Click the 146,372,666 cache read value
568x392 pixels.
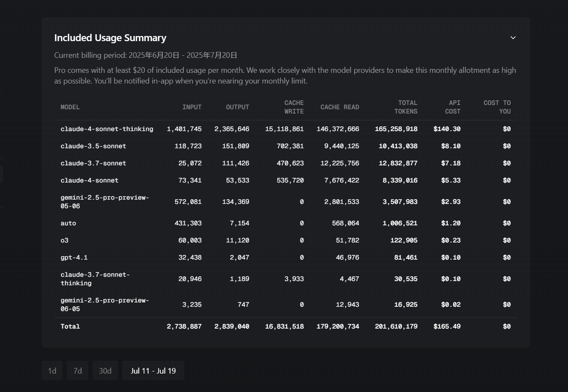[x=338, y=129]
